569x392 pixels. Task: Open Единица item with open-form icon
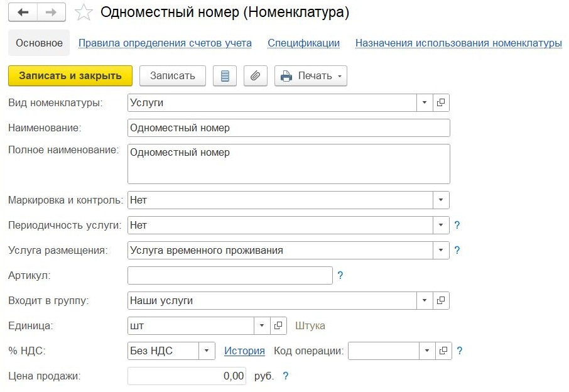tap(278, 325)
